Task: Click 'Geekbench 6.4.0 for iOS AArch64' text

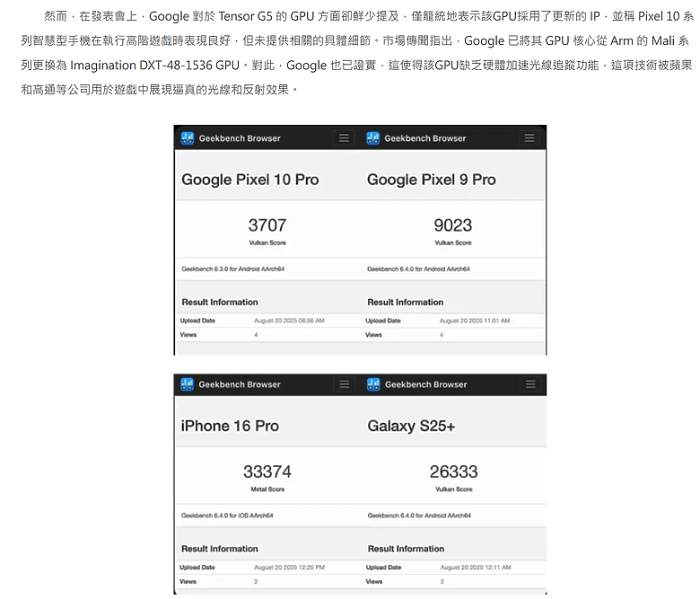Action: [227, 515]
